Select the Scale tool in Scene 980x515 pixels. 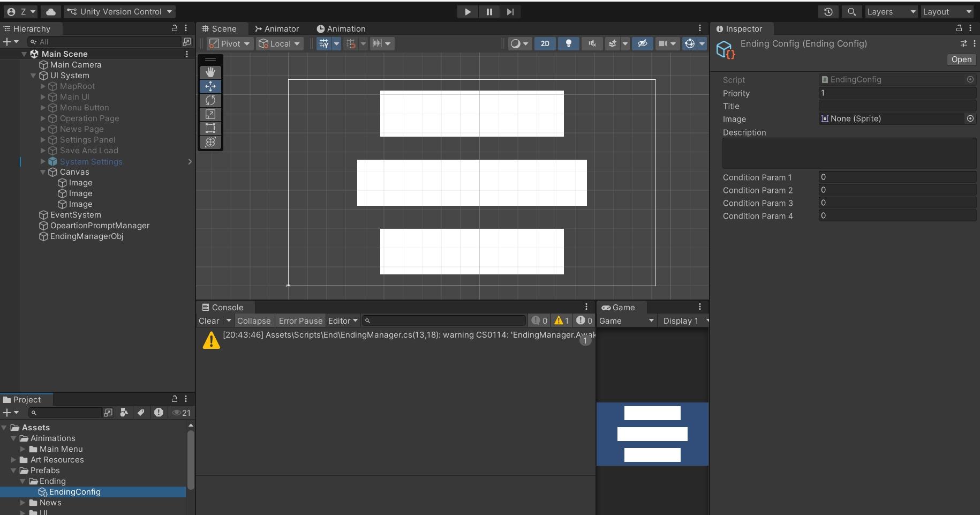point(210,114)
